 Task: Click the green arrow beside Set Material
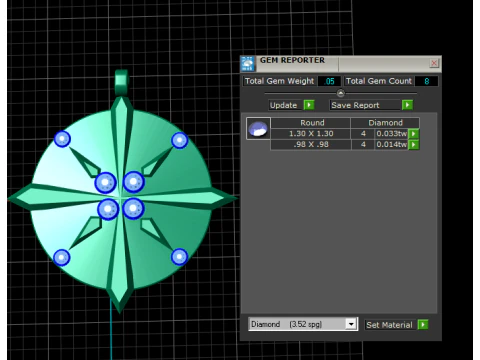(x=423, y=324)
